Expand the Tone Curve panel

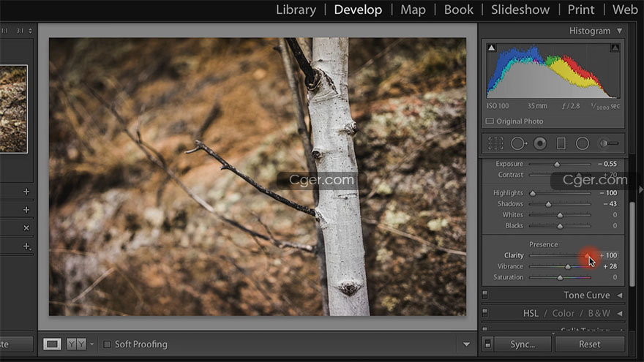coord(619,295)
